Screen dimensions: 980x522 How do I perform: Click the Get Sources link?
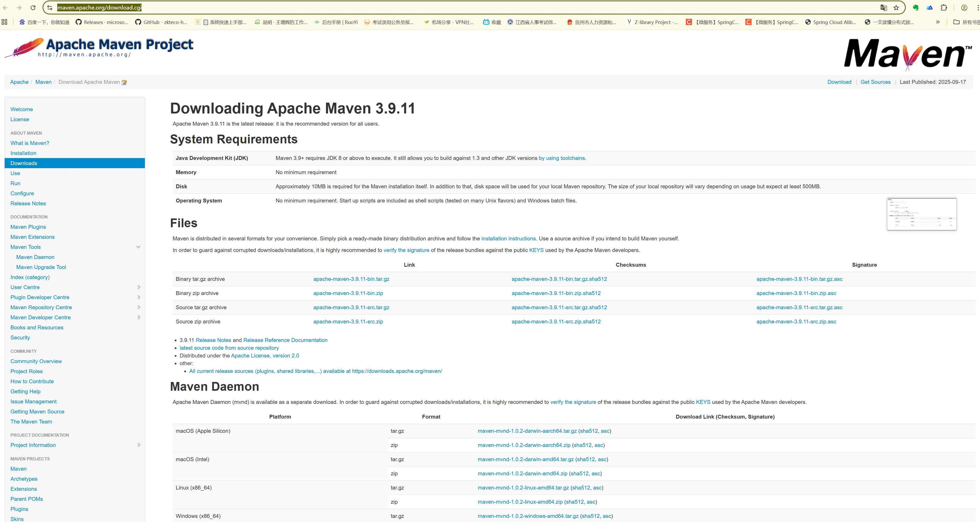coord(875,82)
